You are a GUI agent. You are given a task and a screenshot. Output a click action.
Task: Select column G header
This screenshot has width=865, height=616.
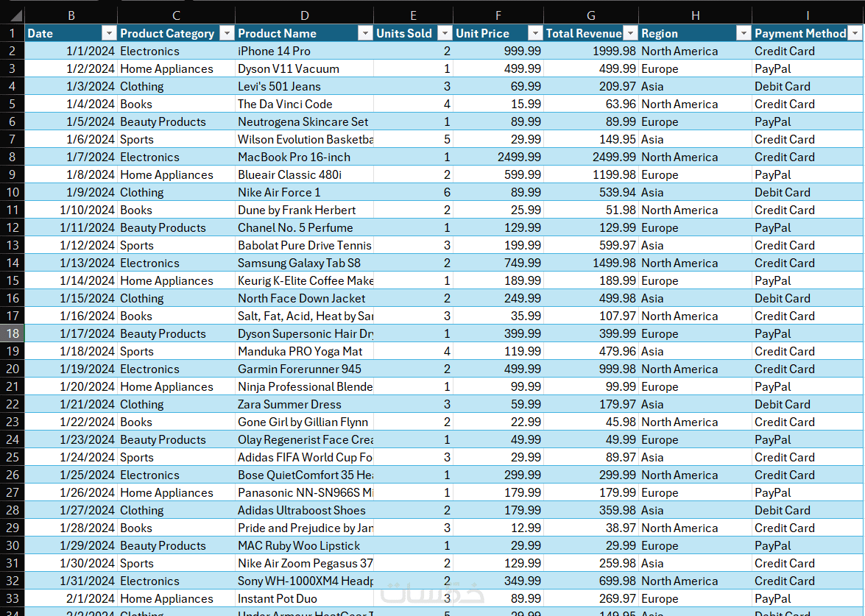[591, 15]
